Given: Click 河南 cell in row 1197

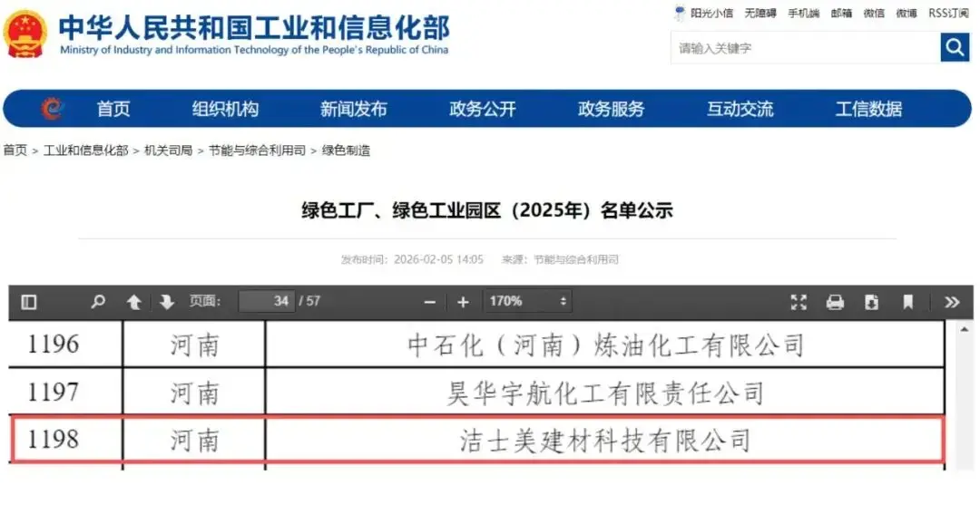Looking at the screenshot, I should point(194,392).
